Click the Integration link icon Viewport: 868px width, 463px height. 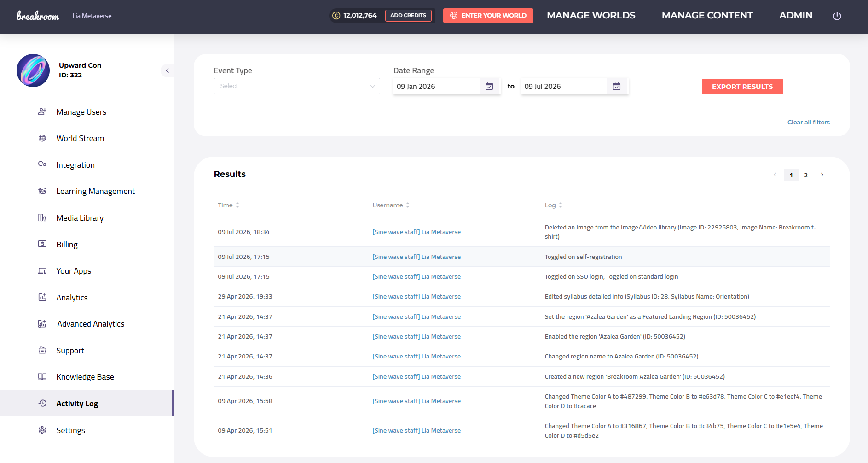coord(42,164)
